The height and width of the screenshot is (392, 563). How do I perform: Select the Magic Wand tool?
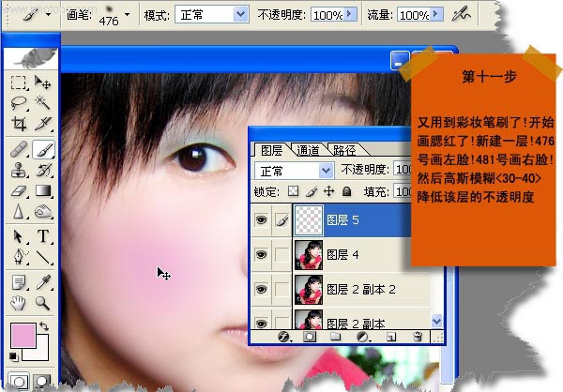tap(43, 103)
